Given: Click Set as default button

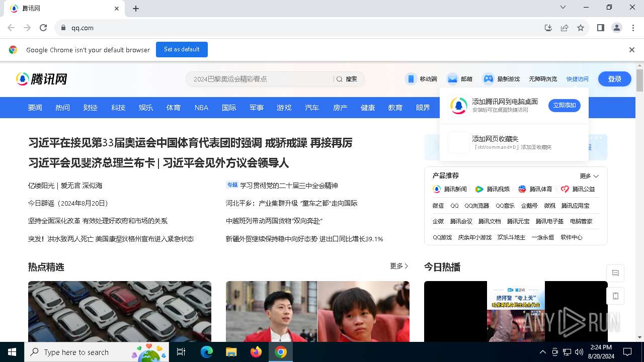Looking at the screenshot, I should [x=182, y=49].
